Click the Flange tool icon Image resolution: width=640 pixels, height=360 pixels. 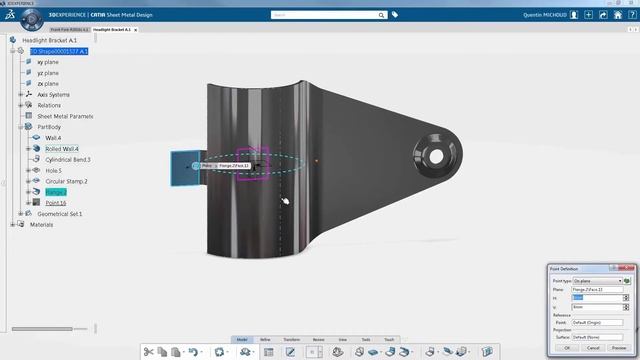[x=404, y=352]
